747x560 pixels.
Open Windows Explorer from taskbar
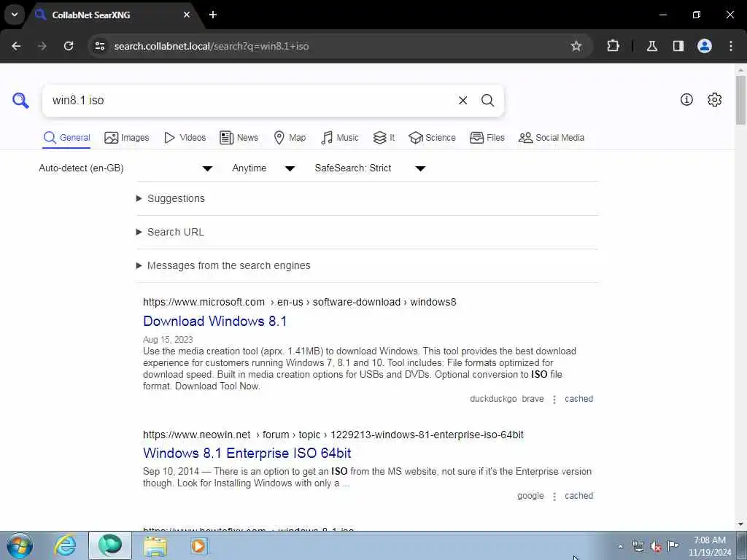(x=156, y=546)
